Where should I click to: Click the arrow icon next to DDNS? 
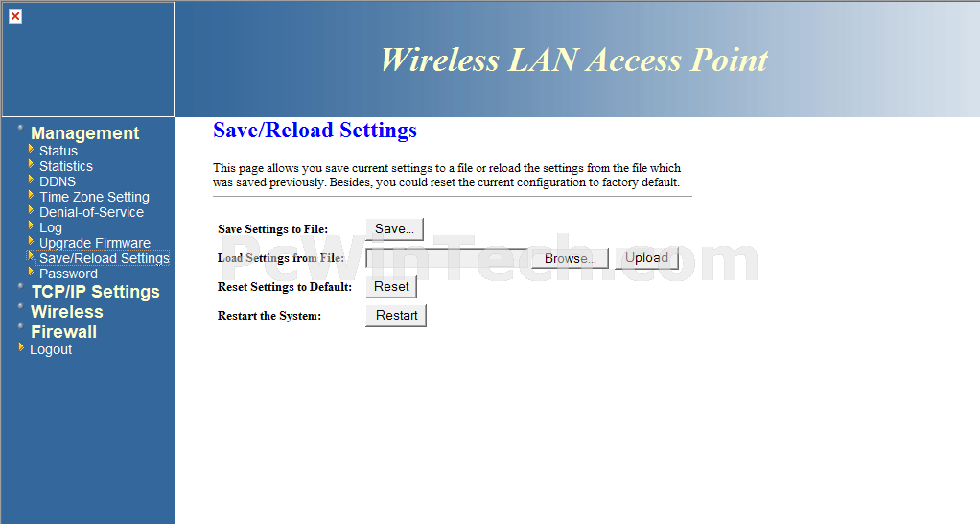pos(31,179)
